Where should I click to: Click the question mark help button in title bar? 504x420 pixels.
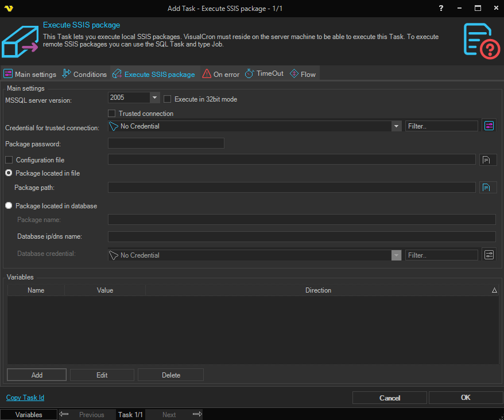pyautogui.click(x=441, y=8)
